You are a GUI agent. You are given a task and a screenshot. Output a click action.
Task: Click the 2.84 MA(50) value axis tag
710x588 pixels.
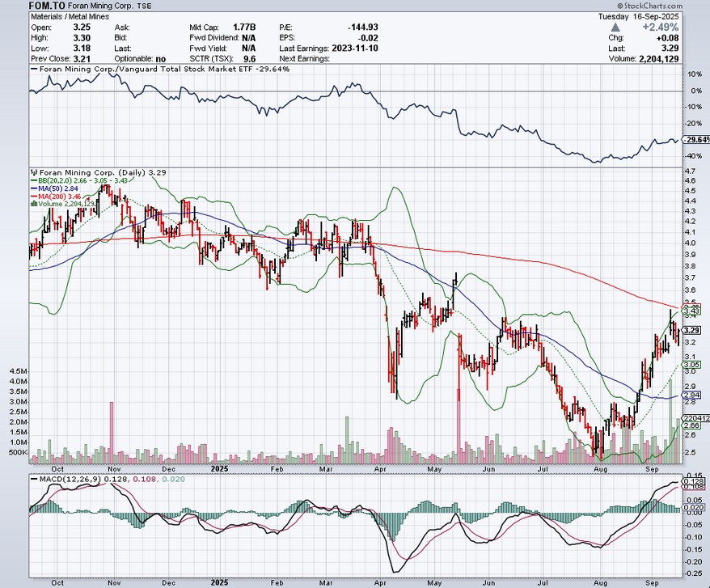tap(691, 396)
